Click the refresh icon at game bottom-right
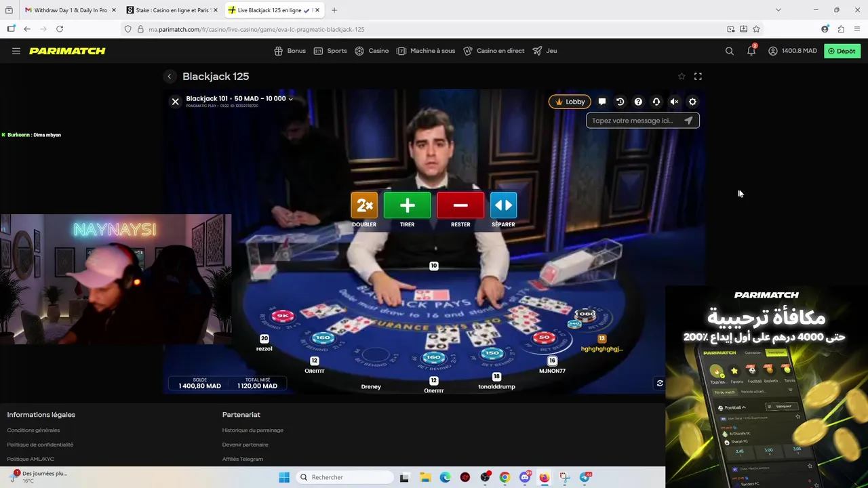The height and width of the screenshot is (488, 868). pyautogui.click(x=660, y=383)
